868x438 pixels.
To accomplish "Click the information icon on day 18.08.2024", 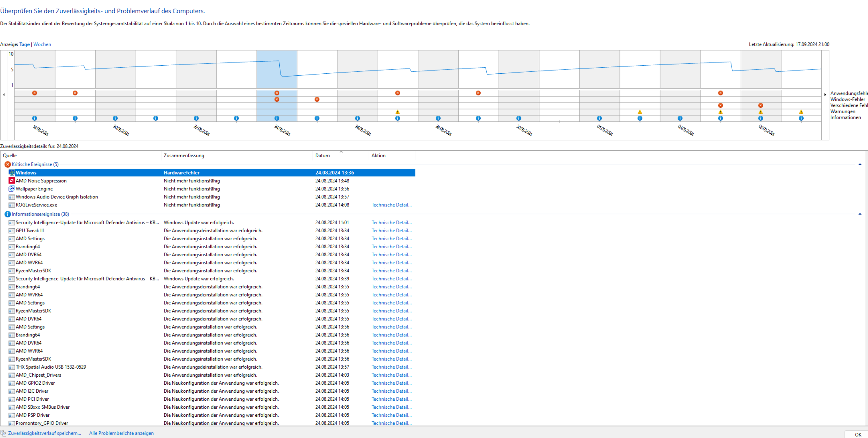I will click(x=34, y=118).
